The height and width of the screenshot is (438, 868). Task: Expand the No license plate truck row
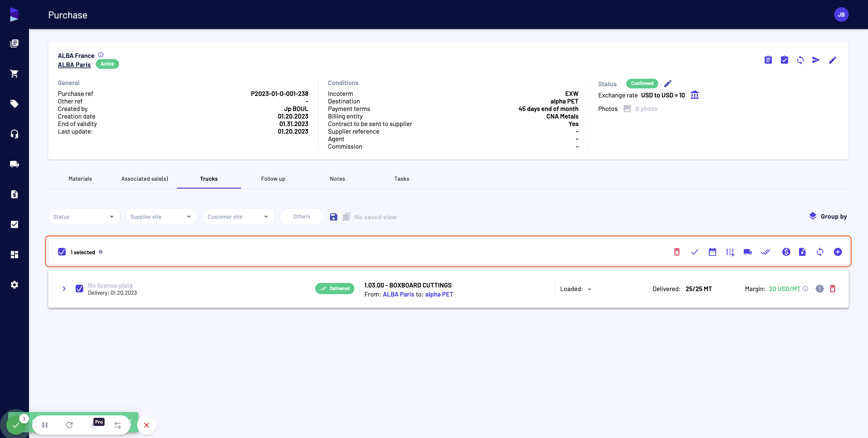click(64, 289)
